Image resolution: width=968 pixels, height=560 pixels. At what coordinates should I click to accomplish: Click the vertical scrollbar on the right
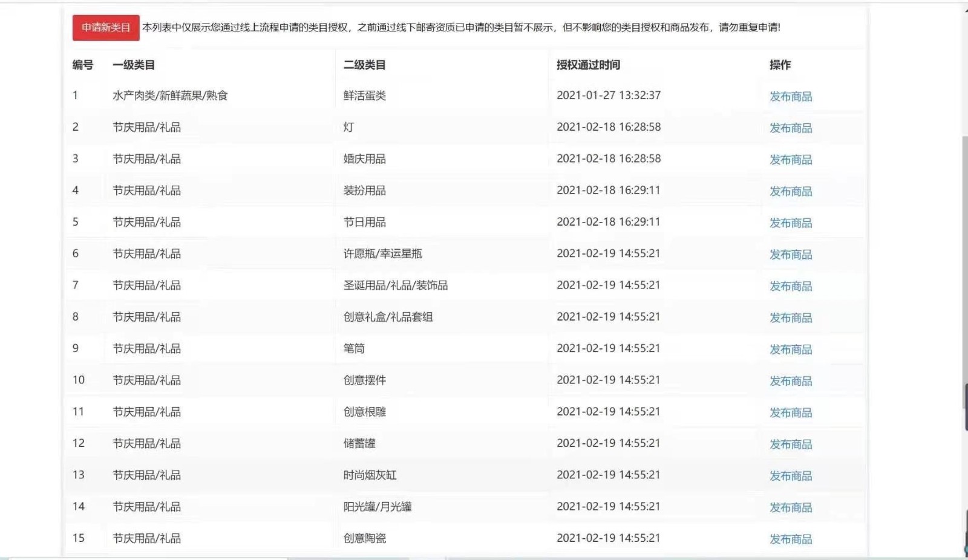[x=964, y=272]
